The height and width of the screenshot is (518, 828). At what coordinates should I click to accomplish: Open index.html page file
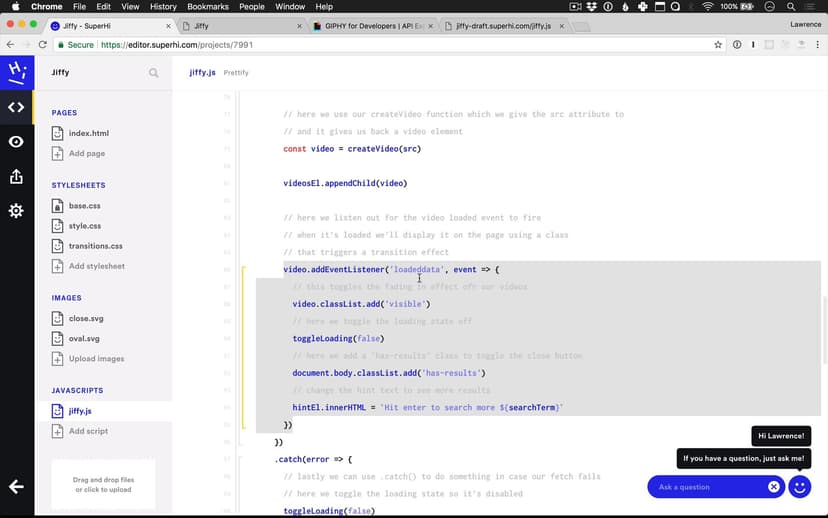coord(88,133)
